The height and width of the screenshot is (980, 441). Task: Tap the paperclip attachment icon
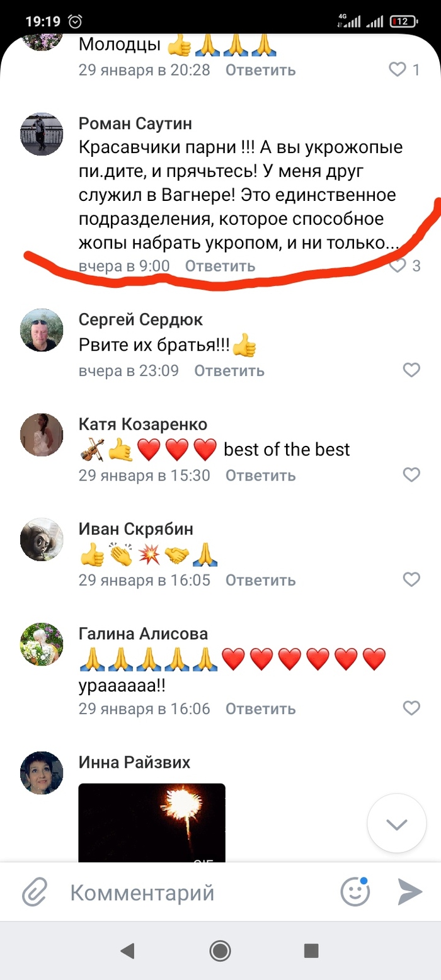pos(36,892)
